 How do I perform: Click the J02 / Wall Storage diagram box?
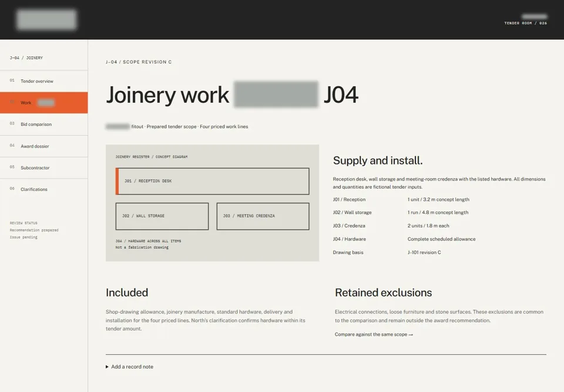tap(162, 216)
